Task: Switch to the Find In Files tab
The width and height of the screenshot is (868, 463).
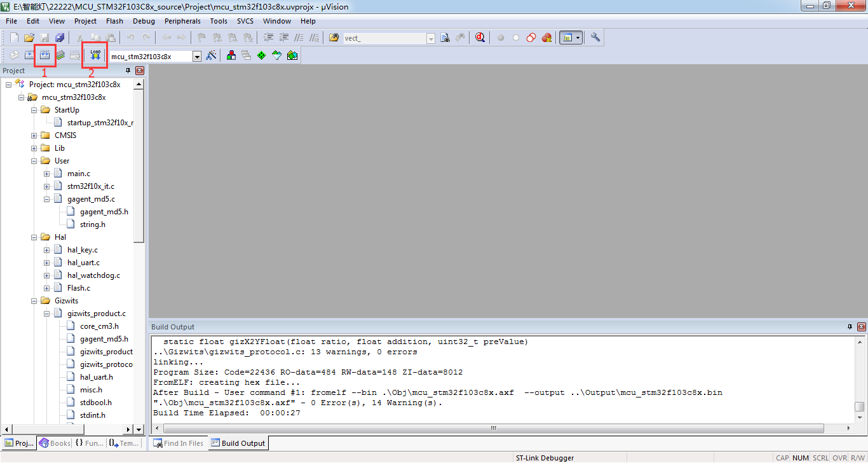Action: click(178, 443)
